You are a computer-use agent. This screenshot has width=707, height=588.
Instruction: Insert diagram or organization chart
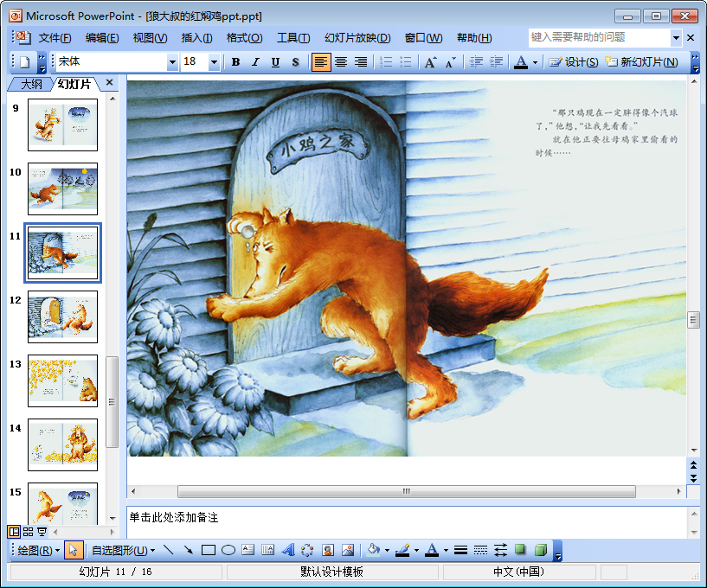(x=307, y=550)
